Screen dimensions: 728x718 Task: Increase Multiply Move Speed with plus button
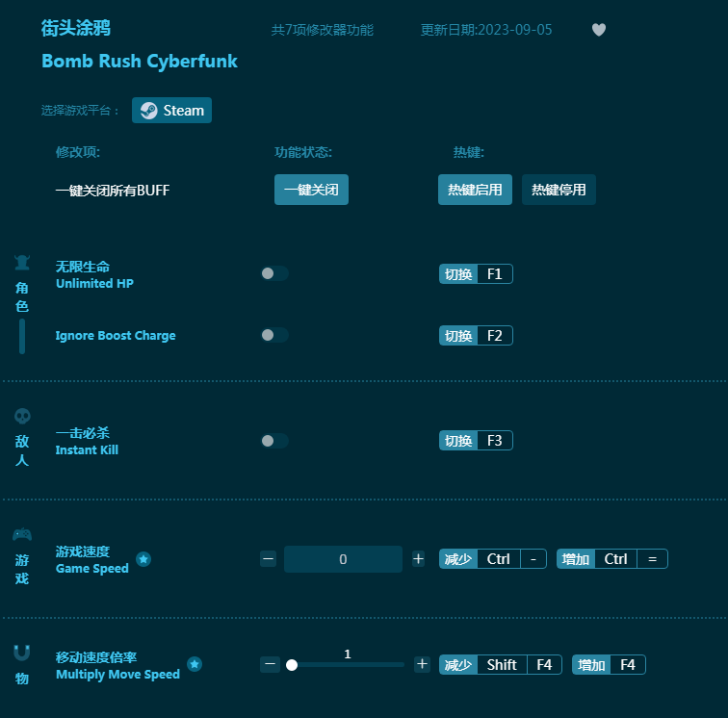422,664
